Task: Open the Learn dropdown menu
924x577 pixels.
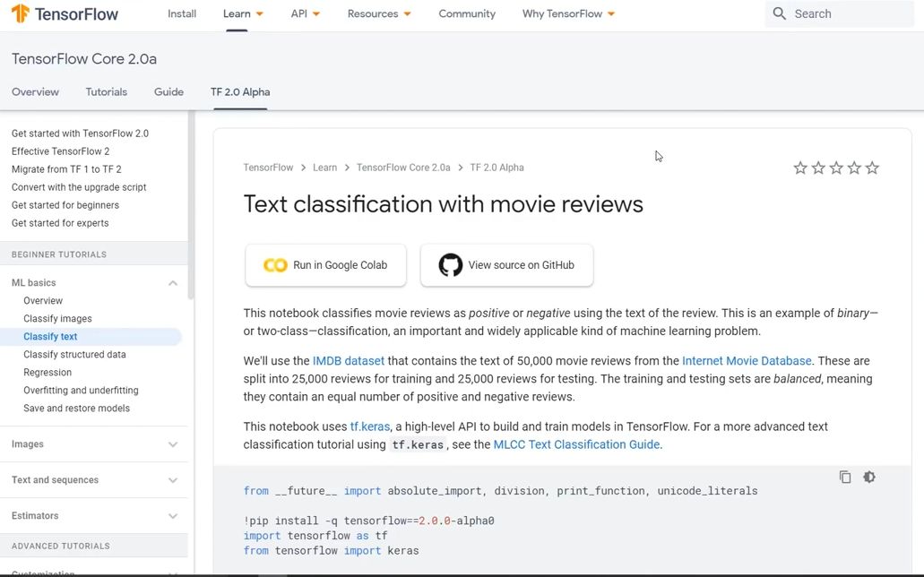Action: point(242,13)
